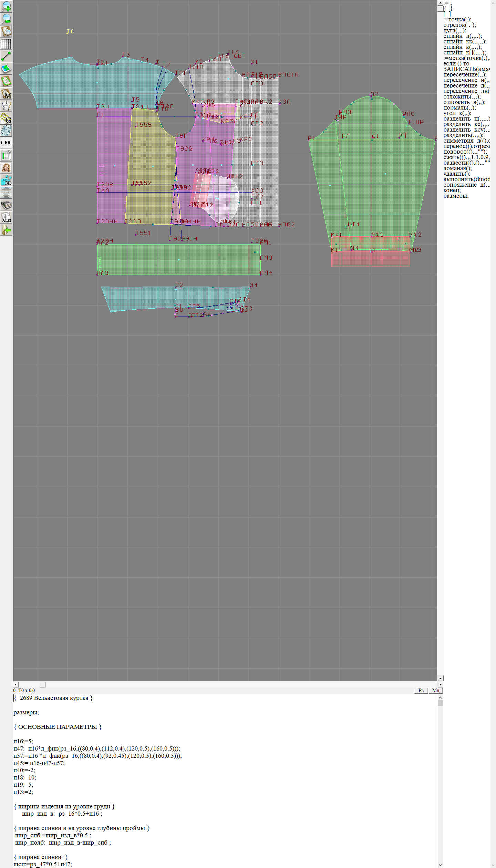Open the 3D view tool
Viewport: 496px width, 868px height.
tap(6, 180)
